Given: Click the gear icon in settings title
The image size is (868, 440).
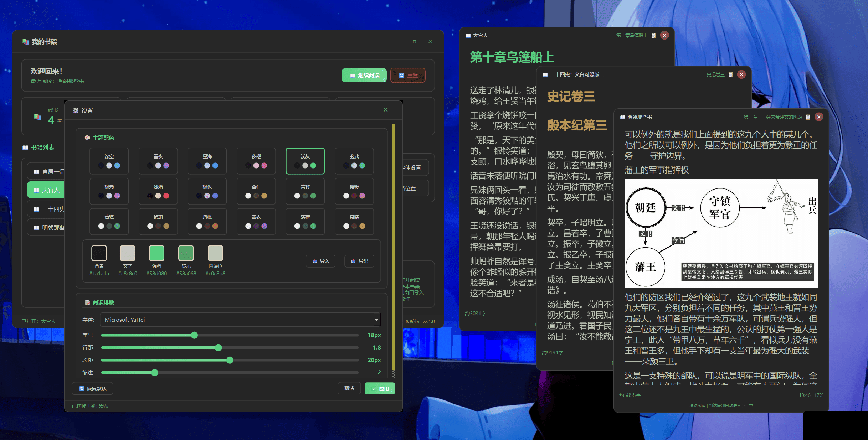Looking at the screenshot, I should 76,110.
